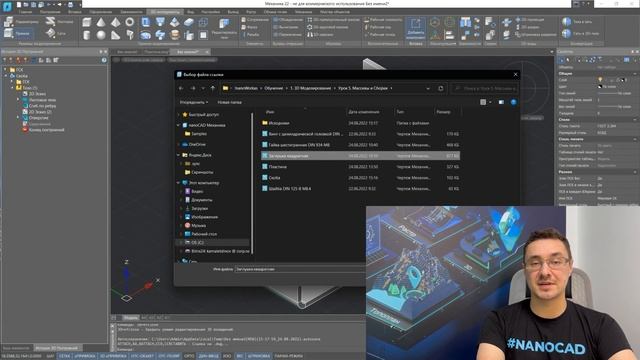
Task: Open file dialog help icon
Action: click(513, 102)
